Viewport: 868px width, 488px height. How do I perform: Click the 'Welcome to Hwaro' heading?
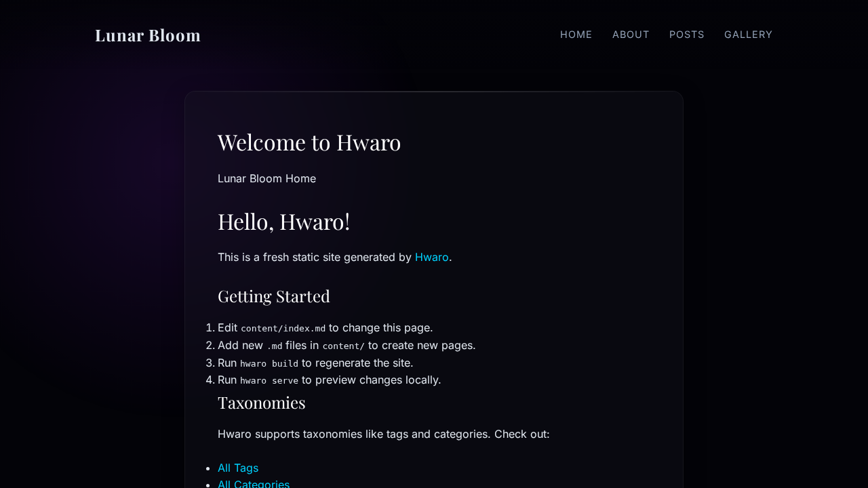[309, 142]
